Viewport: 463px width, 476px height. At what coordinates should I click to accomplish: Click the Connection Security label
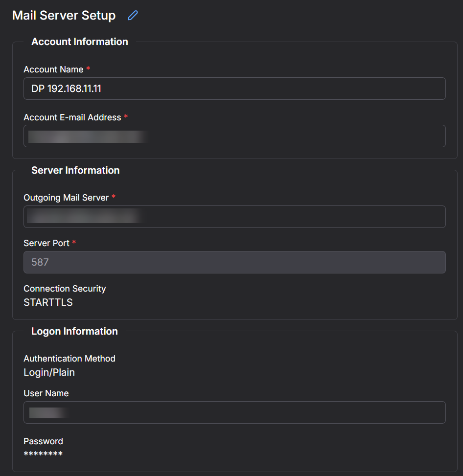pyautogui.click(x=65, y=289)
